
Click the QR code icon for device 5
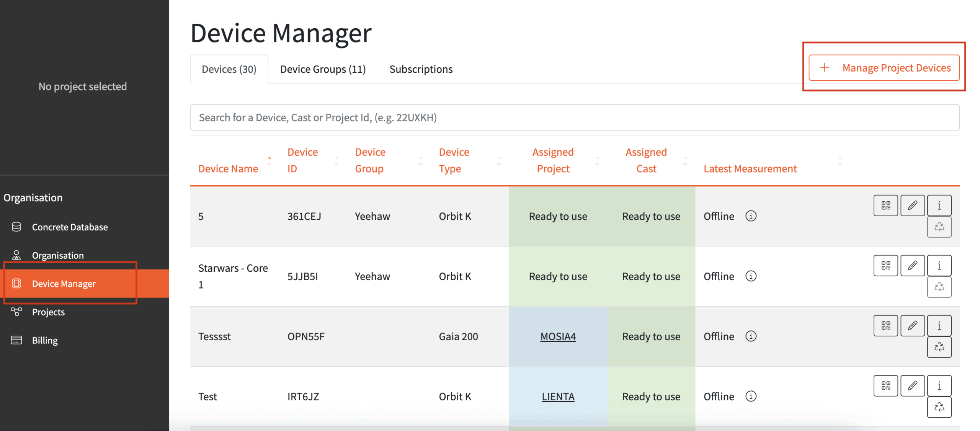click(x=885, y=206)
